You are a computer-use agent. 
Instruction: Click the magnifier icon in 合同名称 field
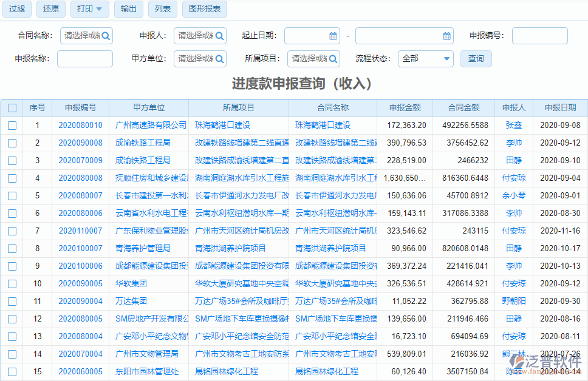[x=106, y=36]
